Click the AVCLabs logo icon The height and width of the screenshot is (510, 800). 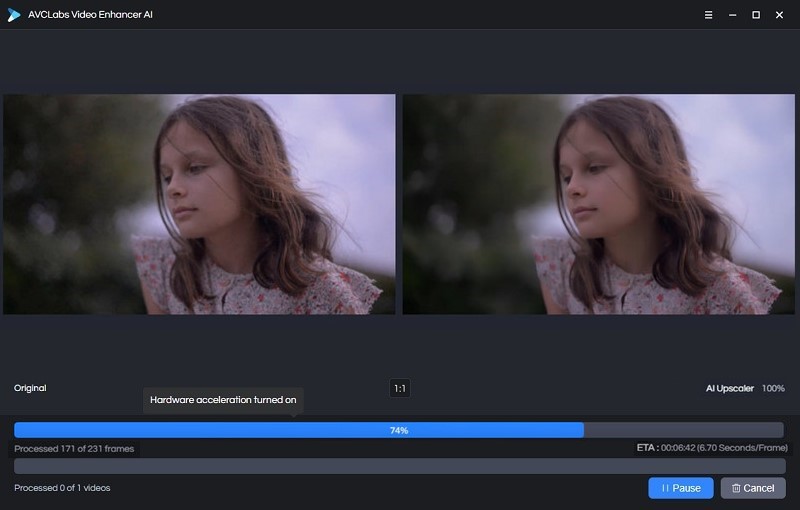14,15
